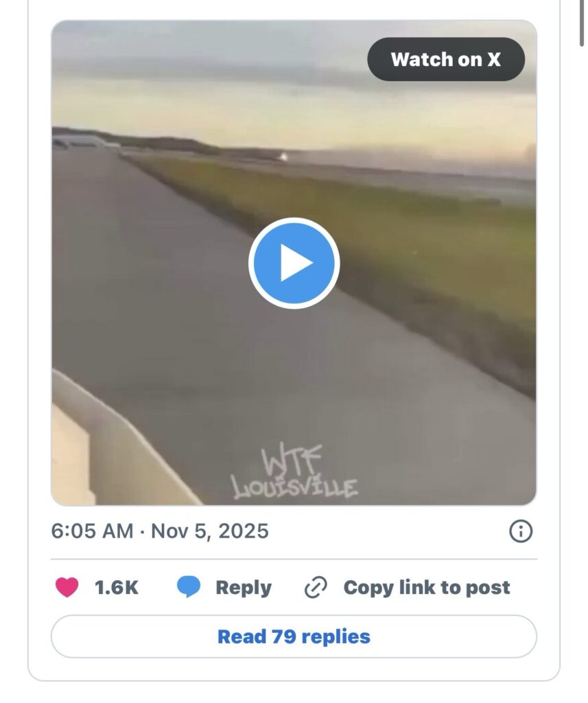Click the WTF Louisville watermark
Screen dimensions: 588x703
[x=295, y=474]
